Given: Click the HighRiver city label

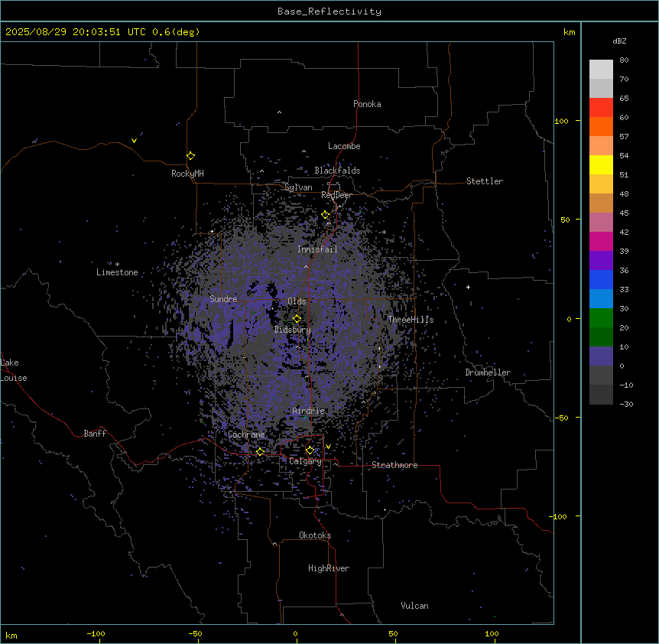Looking at the screenshot, I should coord(329,568).
